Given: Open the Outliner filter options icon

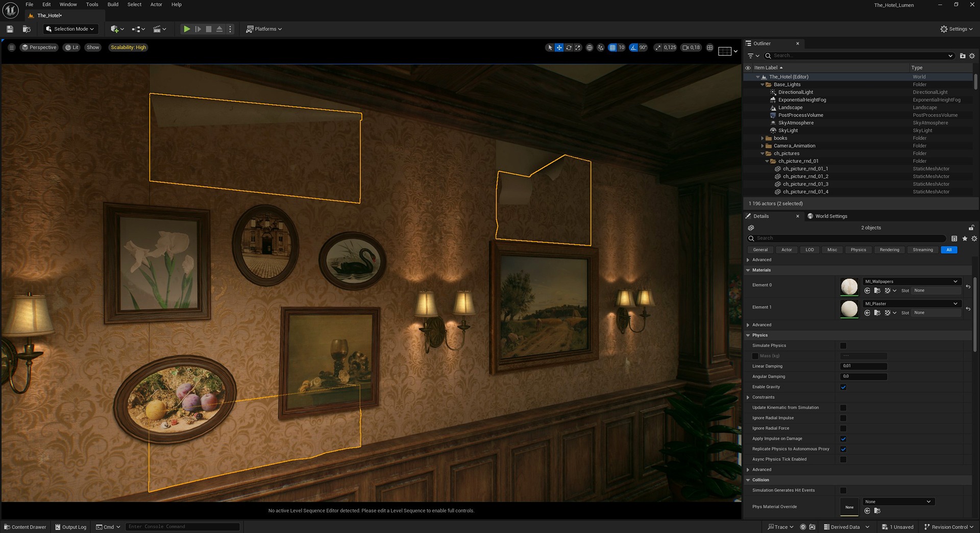Looking at the screenshot, I should (x=753, y=56).
